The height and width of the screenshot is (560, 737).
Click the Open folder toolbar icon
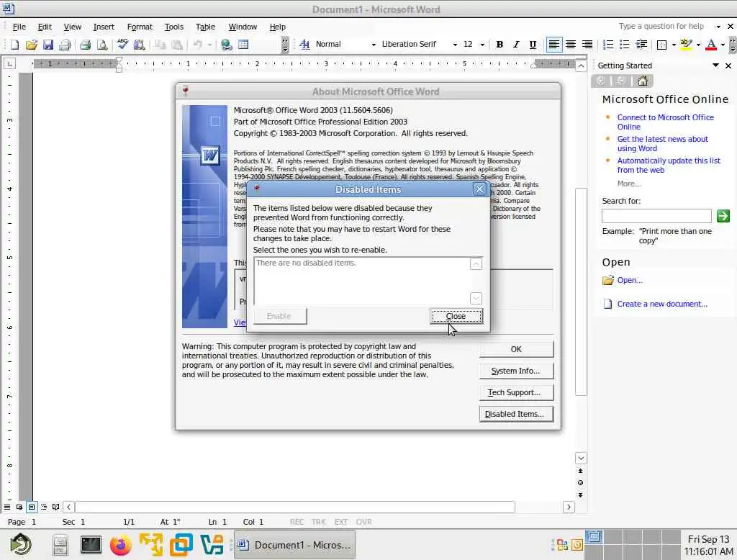31,45
